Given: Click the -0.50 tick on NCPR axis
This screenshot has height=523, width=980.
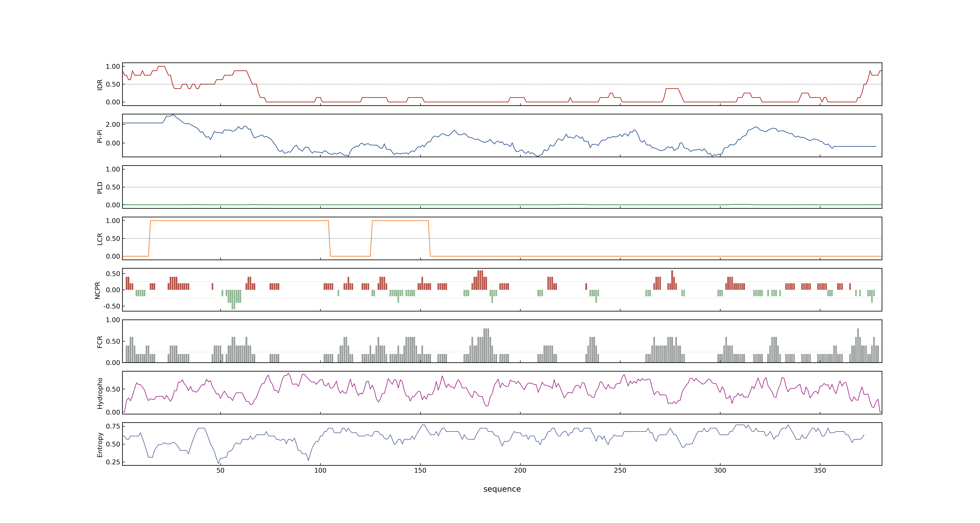Looking at the screenshot, I should coord(111,306).
